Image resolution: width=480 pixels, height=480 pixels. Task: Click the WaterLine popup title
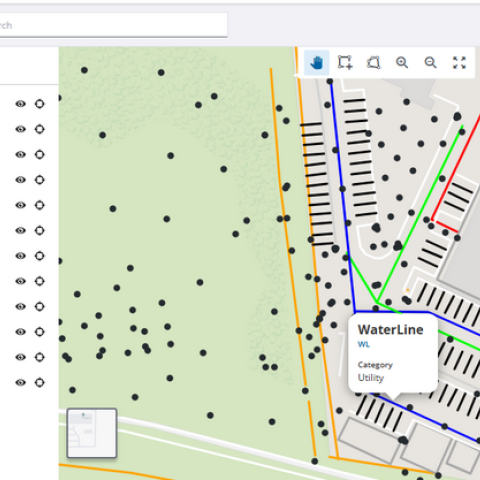click(x=390, y=330)
